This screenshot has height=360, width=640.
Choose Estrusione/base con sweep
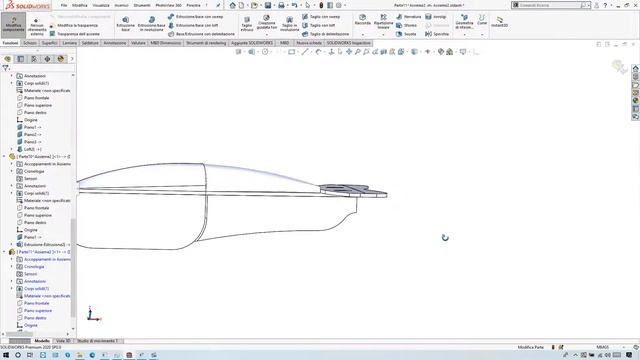(196, 17)
